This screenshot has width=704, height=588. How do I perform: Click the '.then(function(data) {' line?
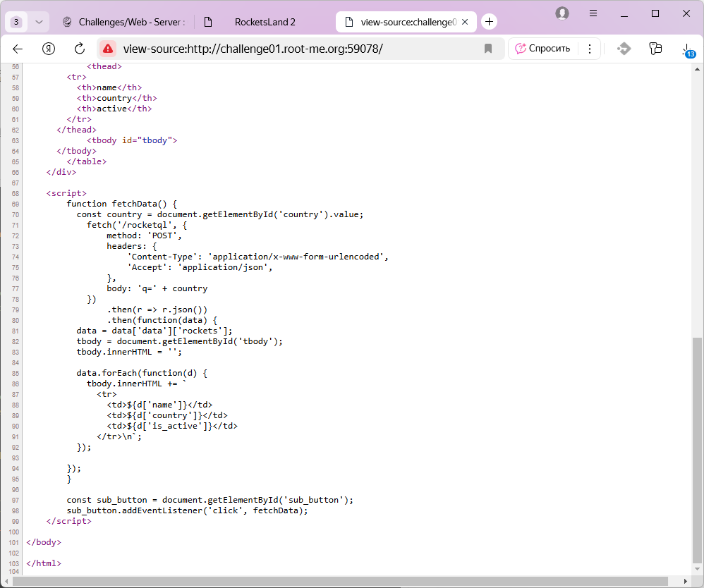162,321
